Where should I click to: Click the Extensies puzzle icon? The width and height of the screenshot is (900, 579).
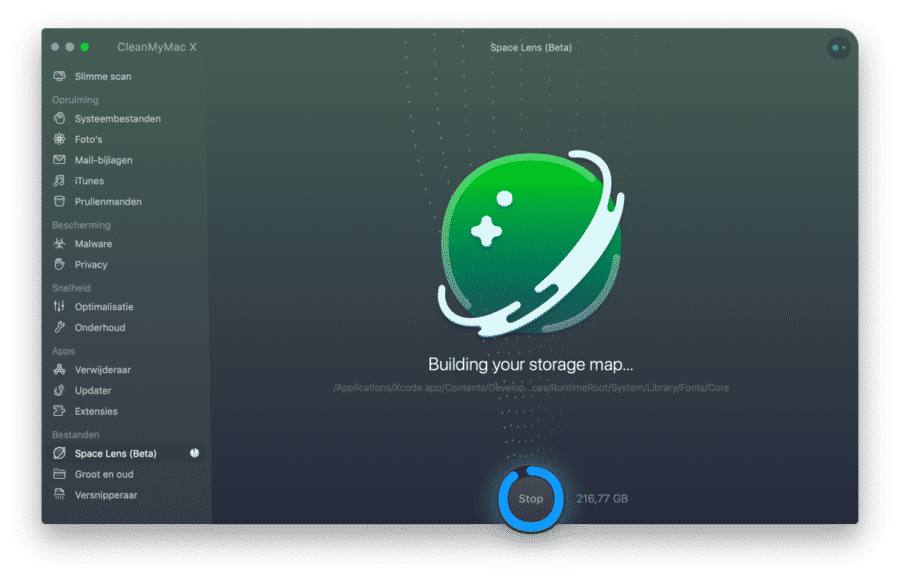click(x=59, y=411)
